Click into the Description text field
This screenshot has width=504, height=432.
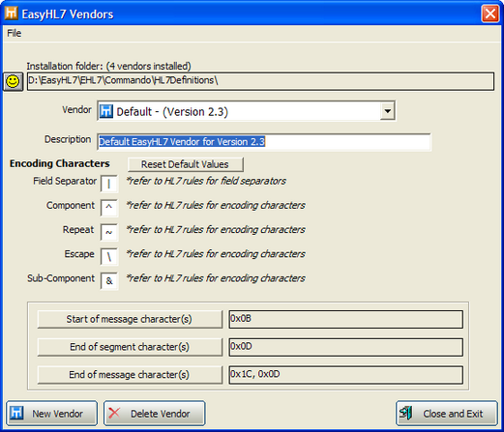[264, 142]
